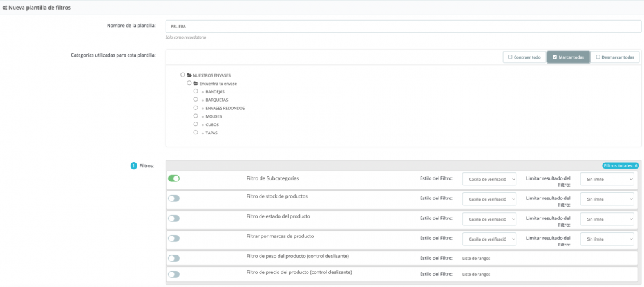Select the BANDEJAS category radio button
644x287 pixels.
point(196,91)
